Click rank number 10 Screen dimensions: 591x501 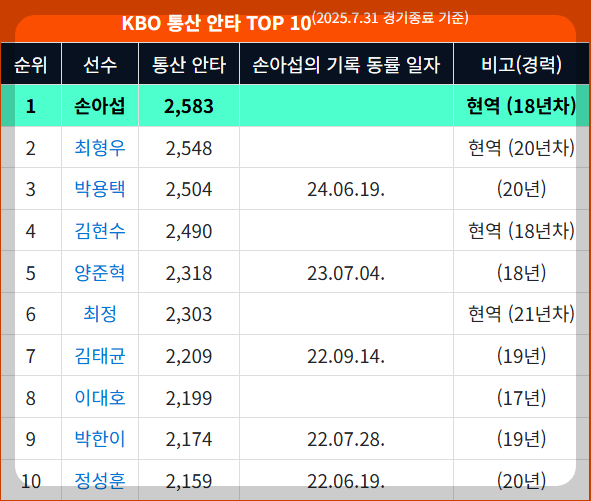point(31,482)
